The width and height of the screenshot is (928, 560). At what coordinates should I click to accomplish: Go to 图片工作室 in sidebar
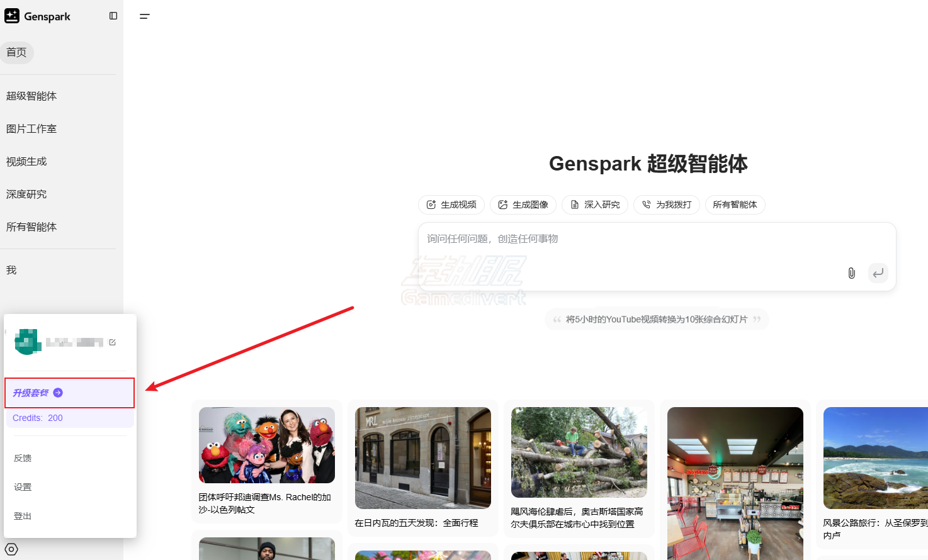pos(31,128)
